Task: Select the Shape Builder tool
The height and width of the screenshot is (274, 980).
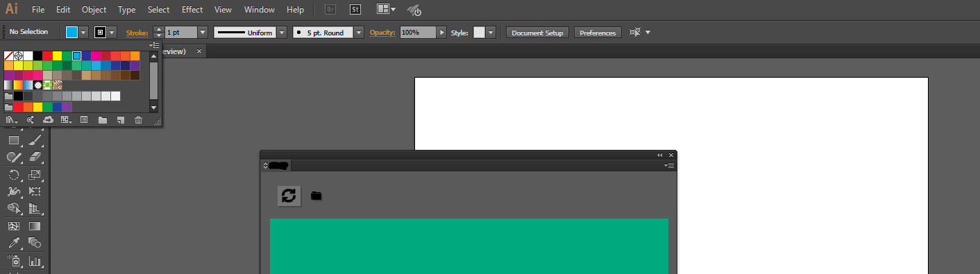Action: [x=14, y=208]
